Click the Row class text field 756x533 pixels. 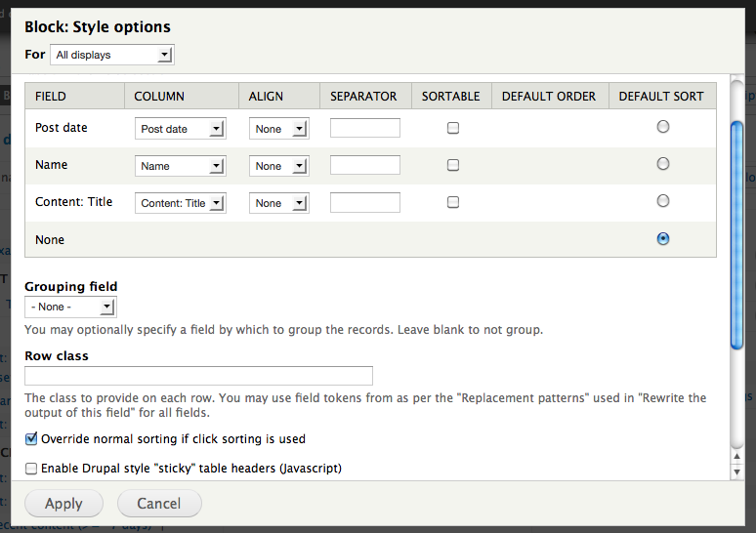[198, 376]
